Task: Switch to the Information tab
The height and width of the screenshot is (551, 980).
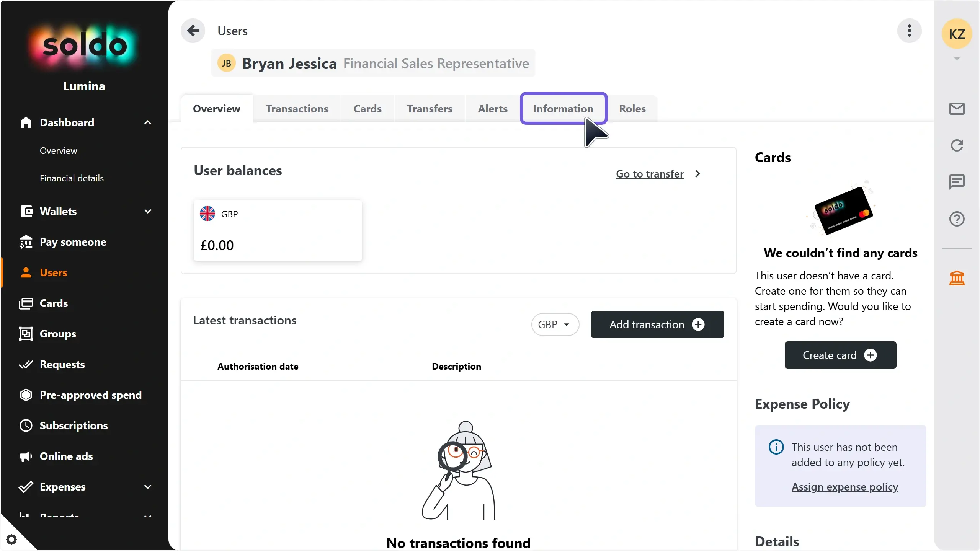Action: [x=563, y=109]
